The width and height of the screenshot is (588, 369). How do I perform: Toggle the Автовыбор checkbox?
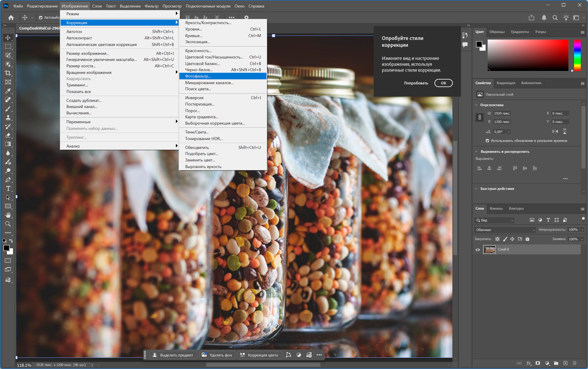pos(41,18)
